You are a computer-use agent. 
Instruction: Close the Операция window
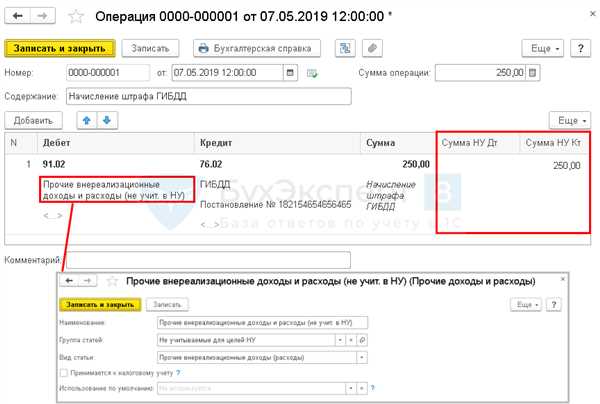pos(593,13)
